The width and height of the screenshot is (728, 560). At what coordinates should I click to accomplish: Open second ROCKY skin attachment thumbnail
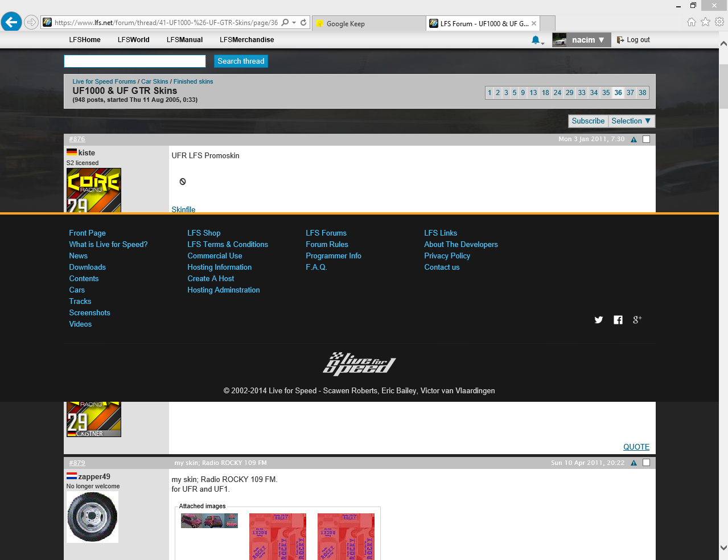(278, 537)
